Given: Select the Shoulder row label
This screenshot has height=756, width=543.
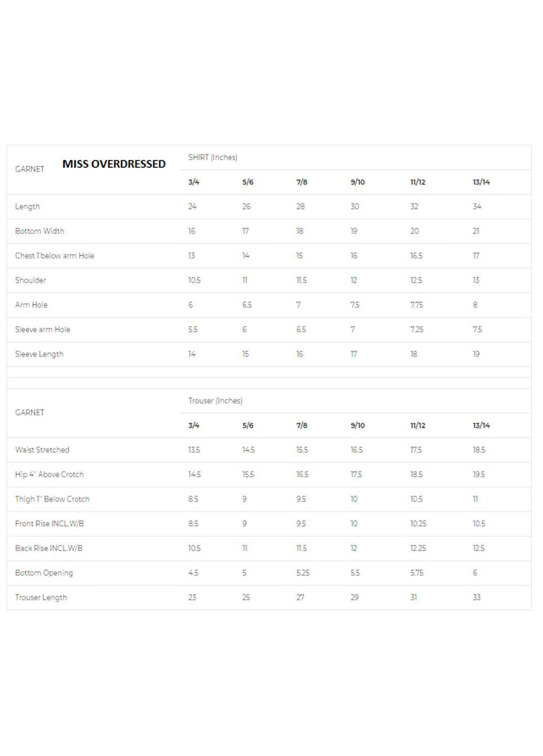Looking at the screenshot, I should click(31, 280).
